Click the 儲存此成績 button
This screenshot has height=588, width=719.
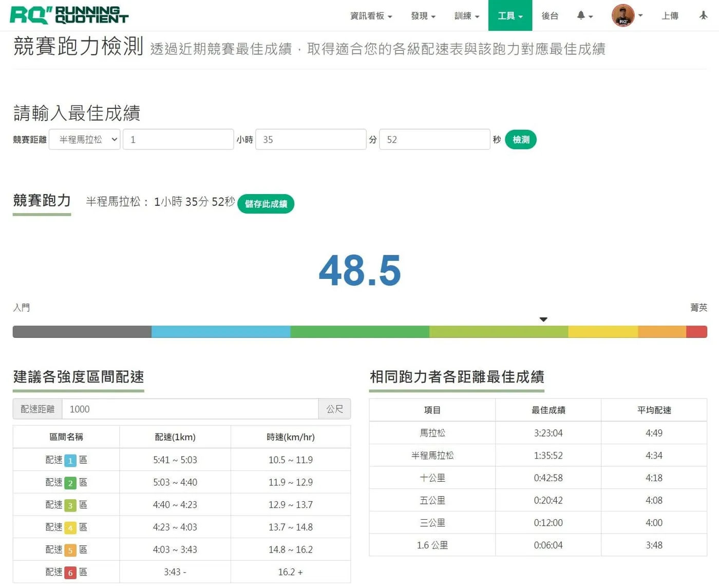(x=266, y=204)
